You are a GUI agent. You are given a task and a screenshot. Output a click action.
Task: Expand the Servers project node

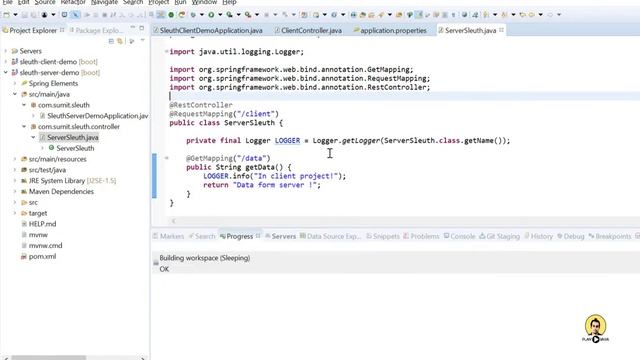point(6,51)
